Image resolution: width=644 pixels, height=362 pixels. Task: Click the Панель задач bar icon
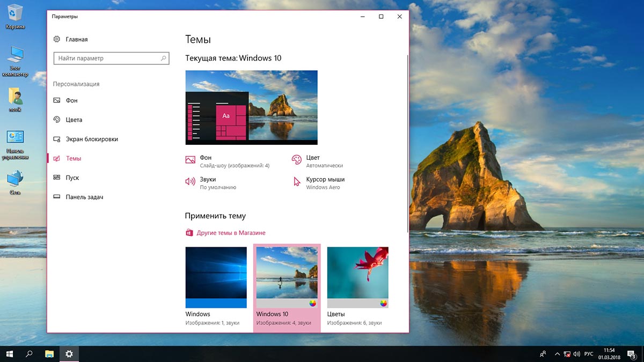point(57,197)
